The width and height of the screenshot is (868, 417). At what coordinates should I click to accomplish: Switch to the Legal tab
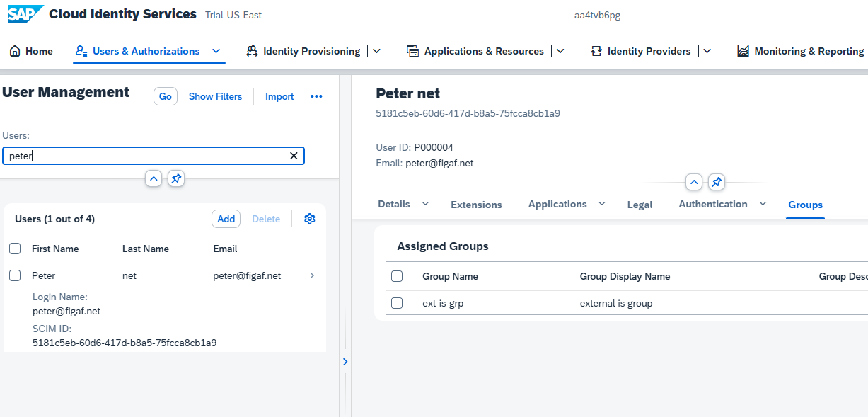[x=640, y=205]
